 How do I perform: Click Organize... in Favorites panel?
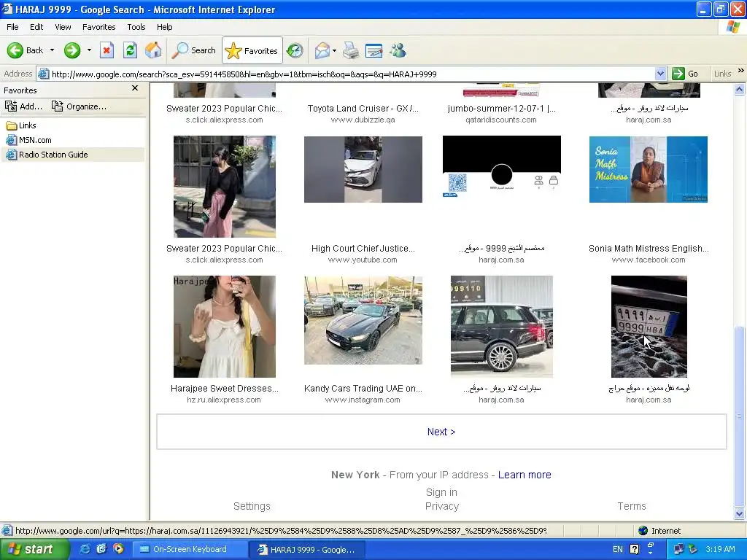point(79,106)
